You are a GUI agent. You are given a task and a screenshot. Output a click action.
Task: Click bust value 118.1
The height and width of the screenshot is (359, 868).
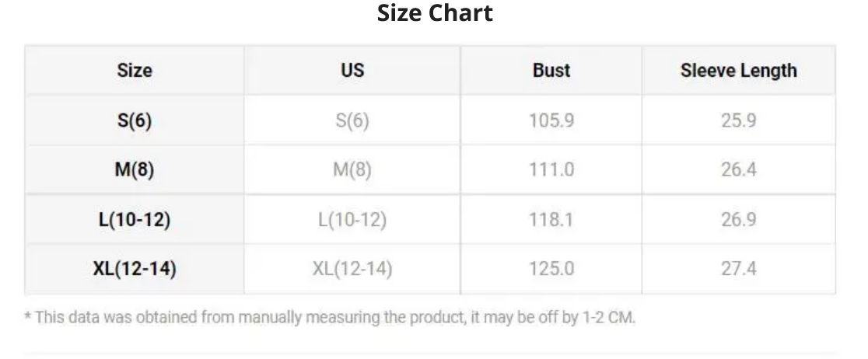pos(551,220)
